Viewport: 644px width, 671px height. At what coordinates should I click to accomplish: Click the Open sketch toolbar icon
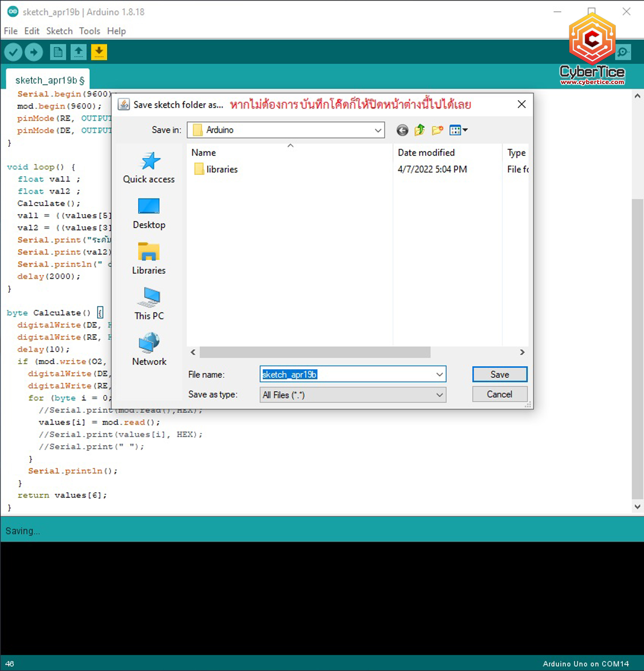click(x=79, y=52)
